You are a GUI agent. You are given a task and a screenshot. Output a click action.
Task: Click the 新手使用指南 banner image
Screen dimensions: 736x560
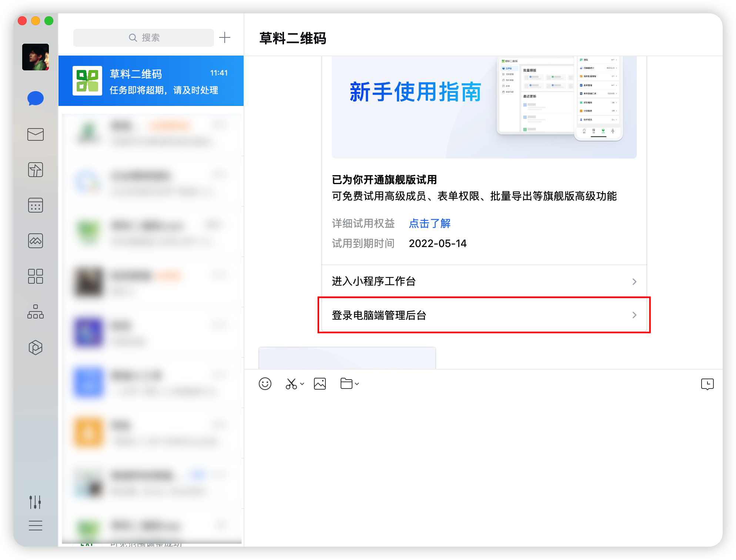pyautogui.click(x=484, y=107)
